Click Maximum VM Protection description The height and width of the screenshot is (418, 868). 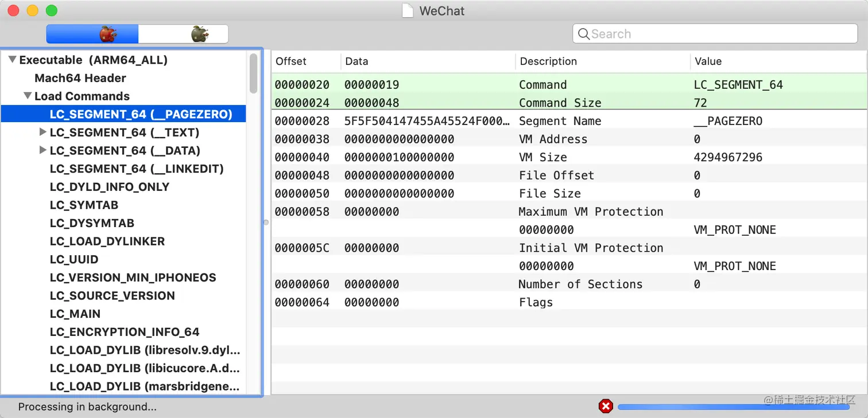(x=591, y=212)
